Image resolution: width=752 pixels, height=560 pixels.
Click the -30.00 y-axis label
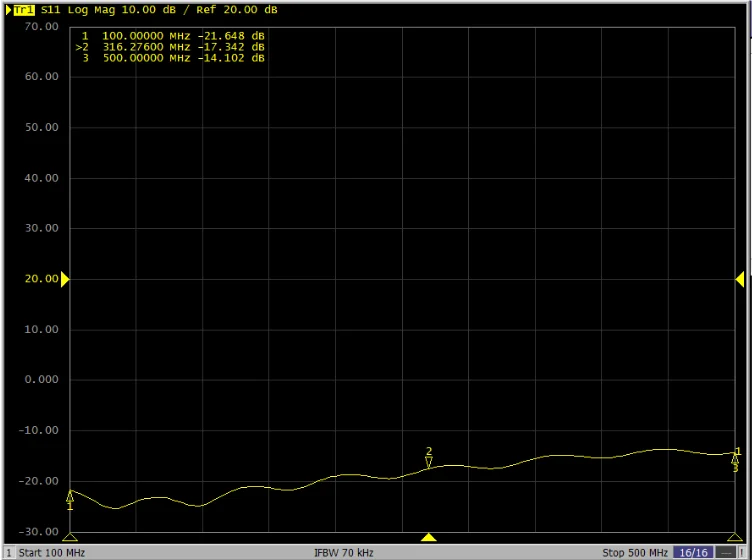coord(38,532)
